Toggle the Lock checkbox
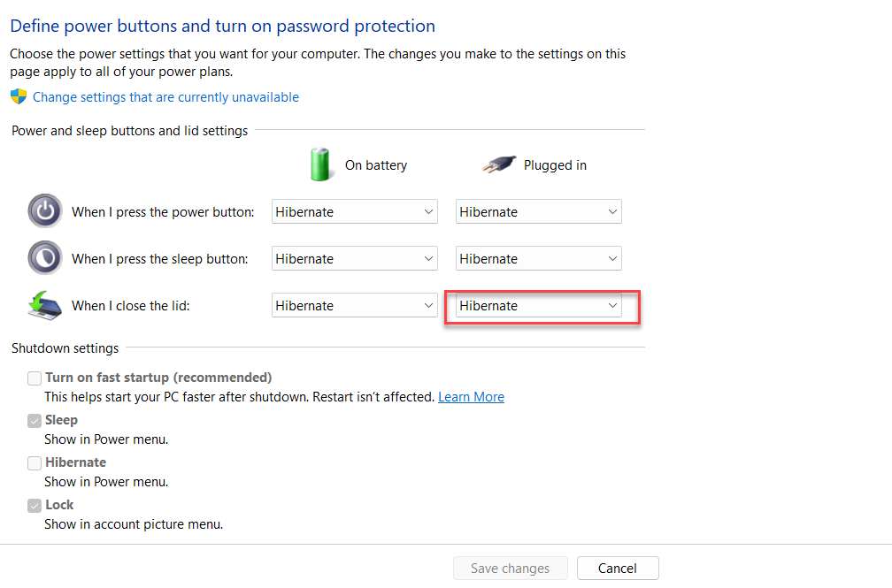The width and height of the screenshot is (892, 588). click(35, 506)
